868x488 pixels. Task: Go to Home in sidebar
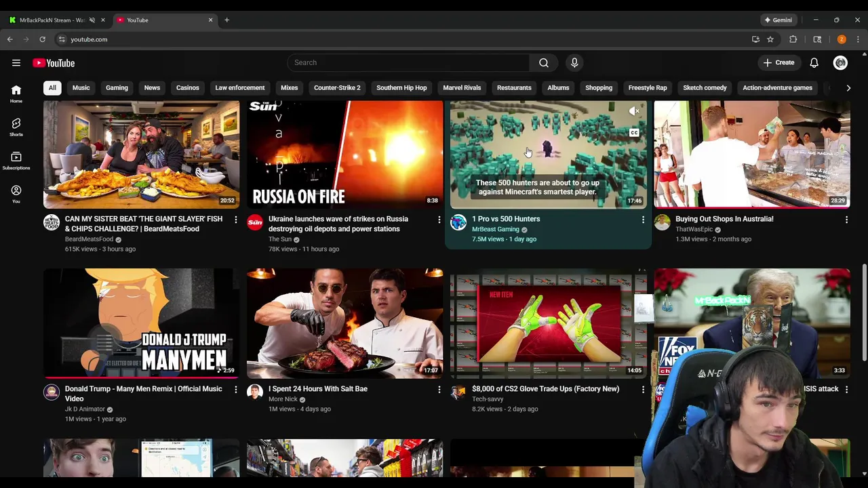click(x=16, y=94)
